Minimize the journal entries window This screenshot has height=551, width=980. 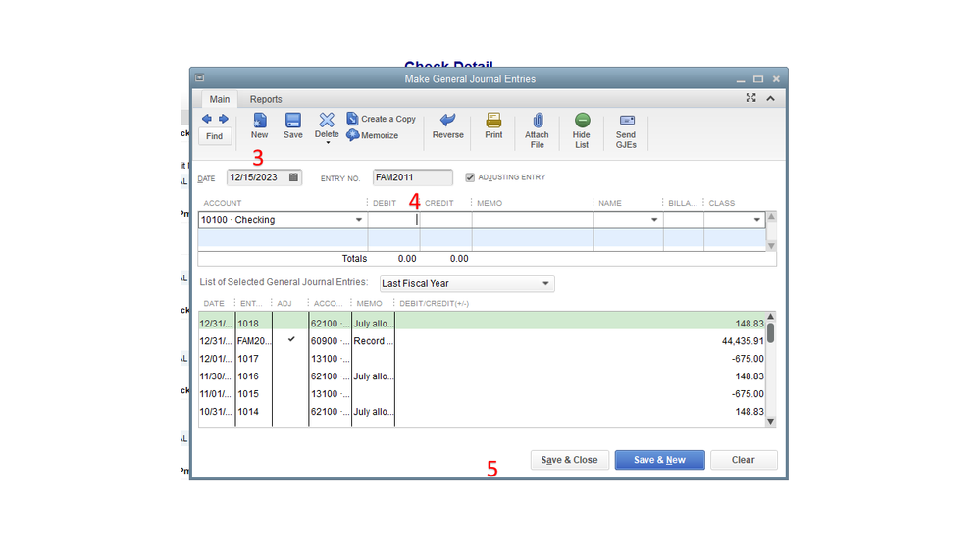[x=741, y=79]
